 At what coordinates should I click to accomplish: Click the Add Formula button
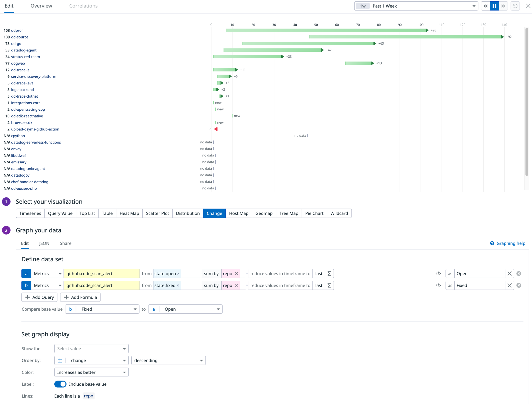tap(80, 297)
